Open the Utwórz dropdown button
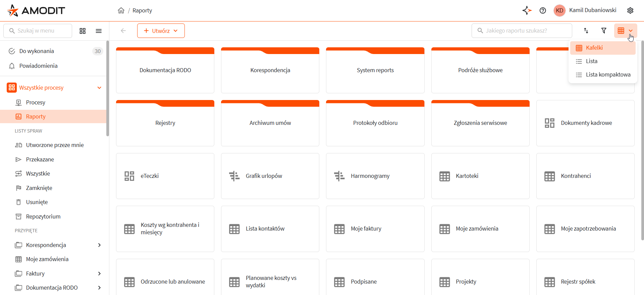Screen dimensions: 644x295 (161, 31)
